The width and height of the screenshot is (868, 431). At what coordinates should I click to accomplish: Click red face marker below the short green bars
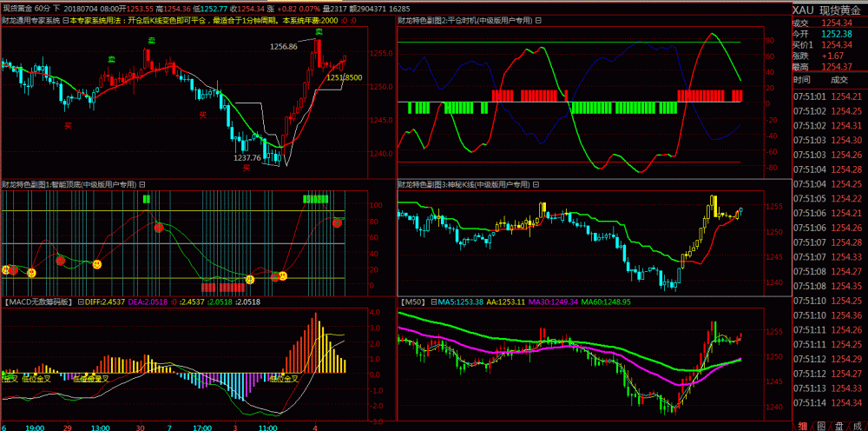160,227
